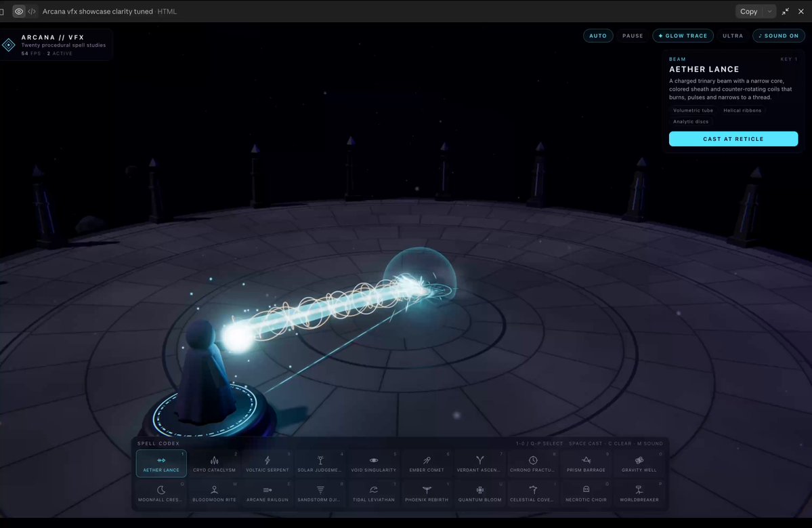Viewport: 812px width, 528px height.
Task: Select the Moonfall Crescent spell
Action: click(161, 493)
